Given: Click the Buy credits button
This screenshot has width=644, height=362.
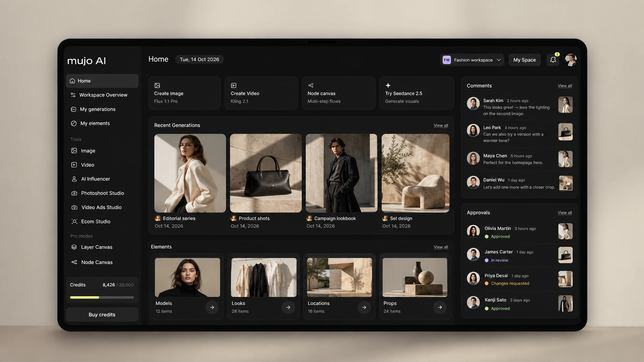Looking at the screenshot, I should coord(102,314).
